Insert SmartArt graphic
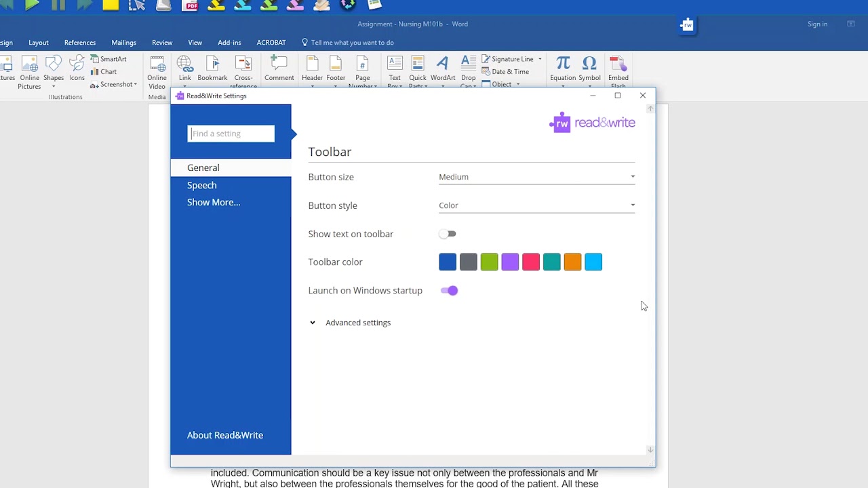 coord(108,59)
